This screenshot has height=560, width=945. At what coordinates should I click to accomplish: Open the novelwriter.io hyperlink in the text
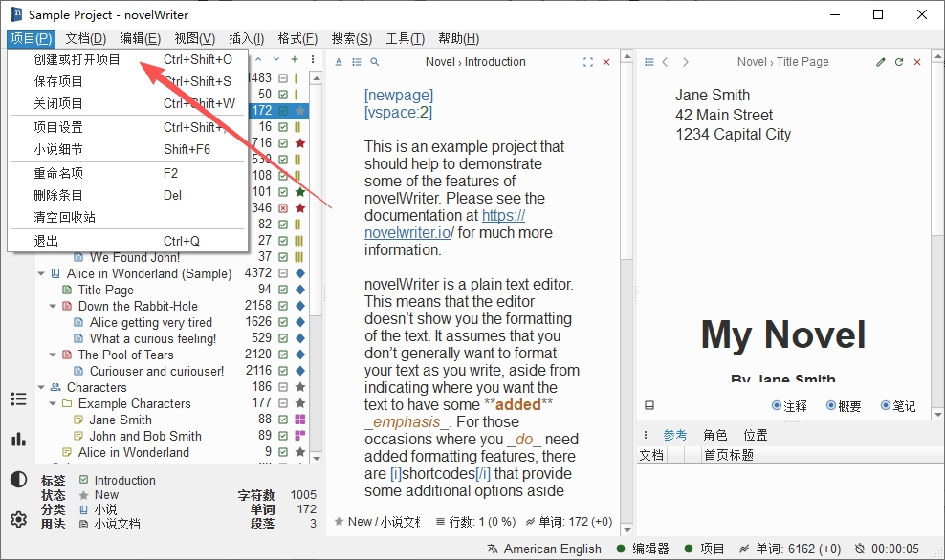[444, 224]
